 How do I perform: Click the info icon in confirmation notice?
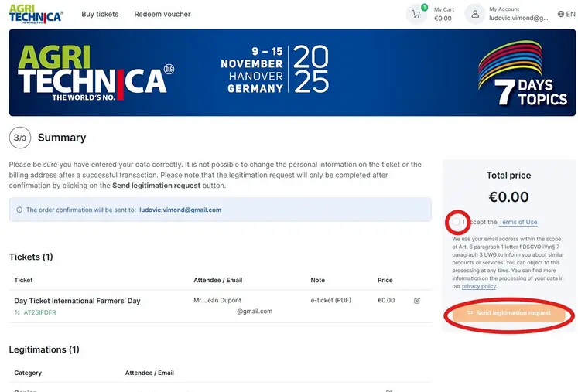pos(19,210)
